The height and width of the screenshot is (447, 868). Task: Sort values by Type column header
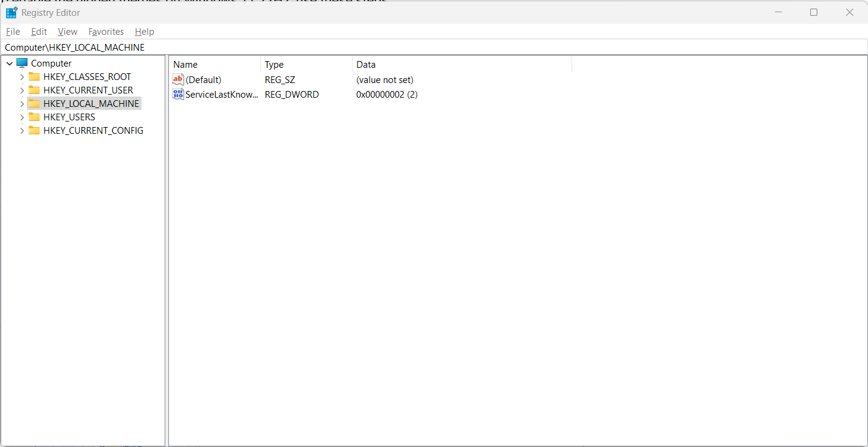[306, 65]
